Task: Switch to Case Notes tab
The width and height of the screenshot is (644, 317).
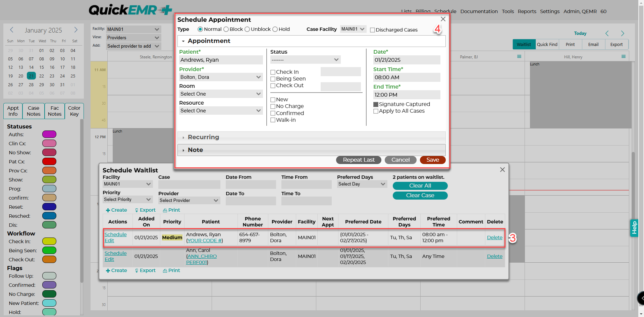Action: tap(34, 111)
